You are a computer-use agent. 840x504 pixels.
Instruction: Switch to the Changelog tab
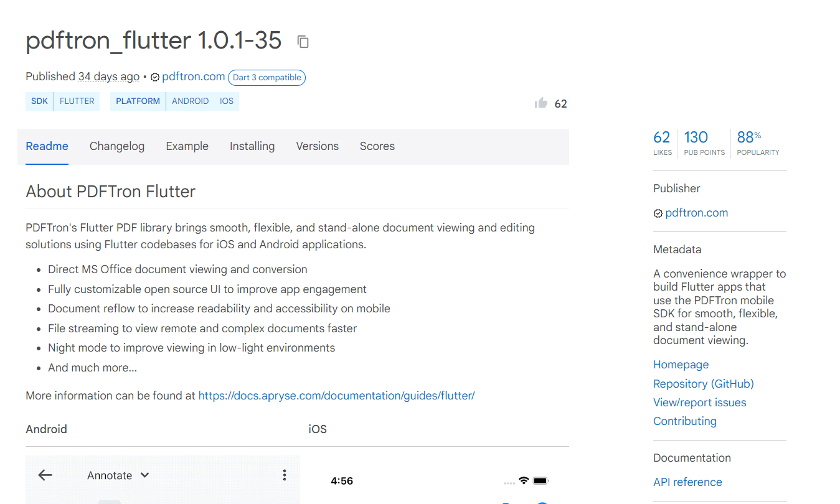coord(116,146)
